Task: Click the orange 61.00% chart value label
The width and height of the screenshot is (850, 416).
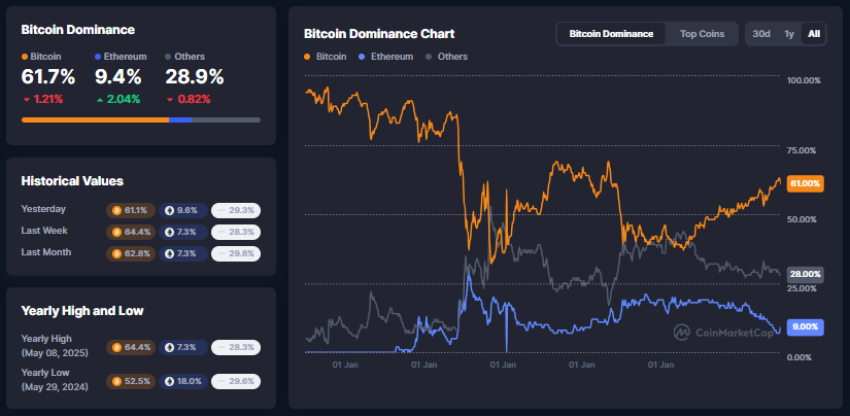Action: tap(805, 184)
